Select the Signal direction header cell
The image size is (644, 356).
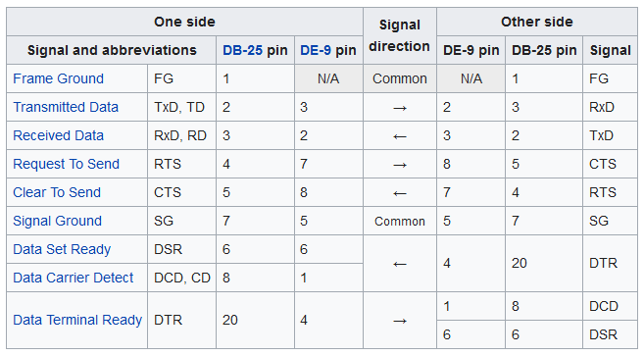(400, 35)
